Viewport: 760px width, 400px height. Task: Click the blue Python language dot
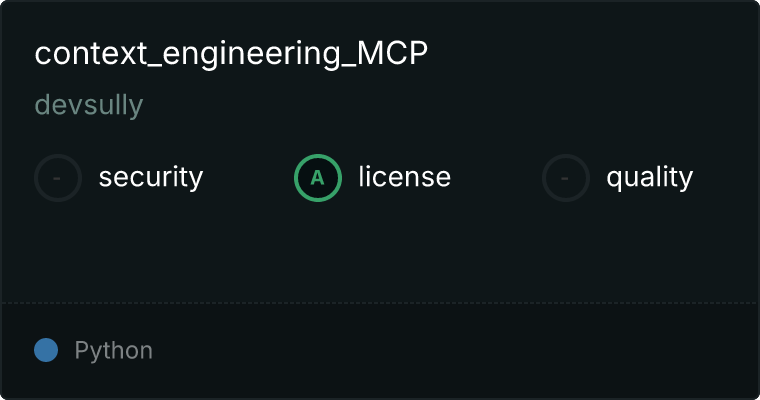pos(46,350)
